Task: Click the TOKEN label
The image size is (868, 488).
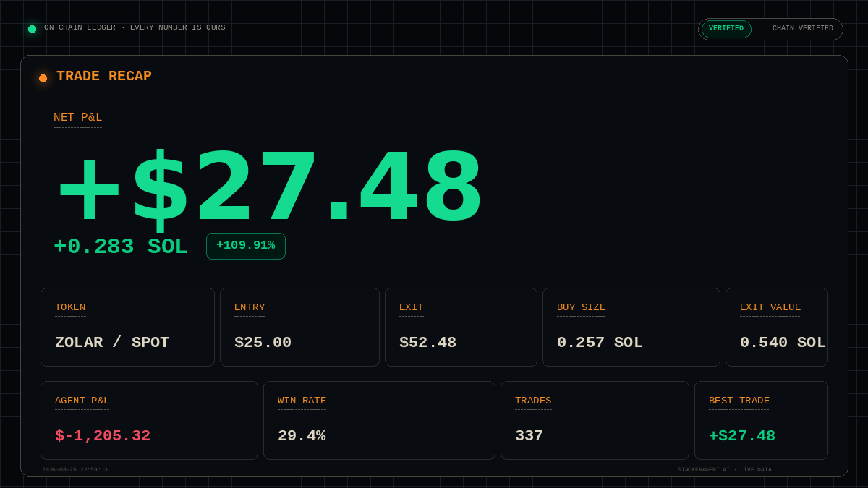Action: coord(70,307)
